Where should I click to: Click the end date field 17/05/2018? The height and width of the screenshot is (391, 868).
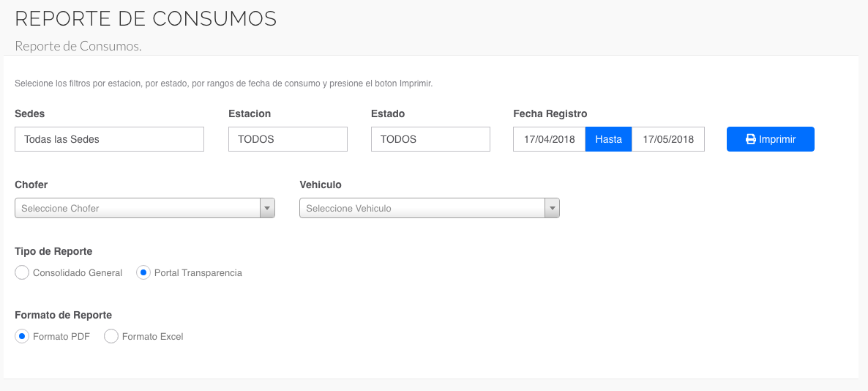point(667,139)
